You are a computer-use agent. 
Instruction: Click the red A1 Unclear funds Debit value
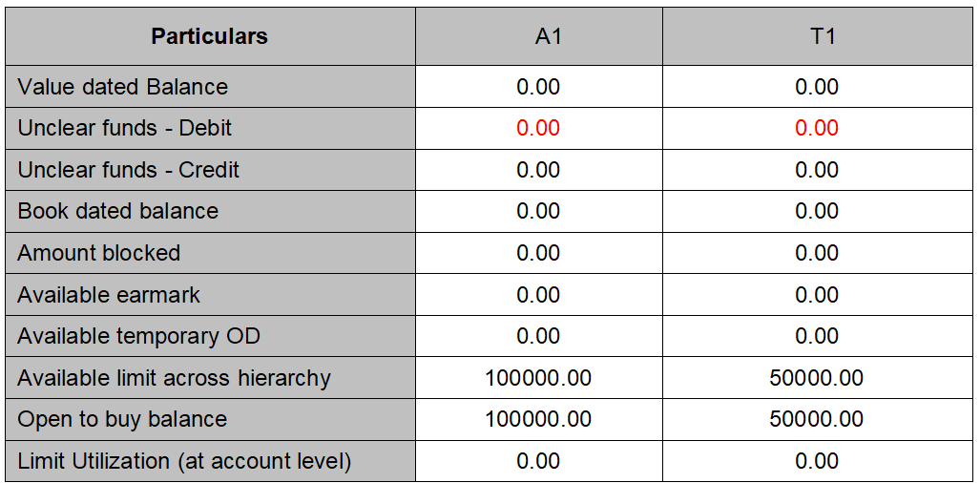pos(538,128)
